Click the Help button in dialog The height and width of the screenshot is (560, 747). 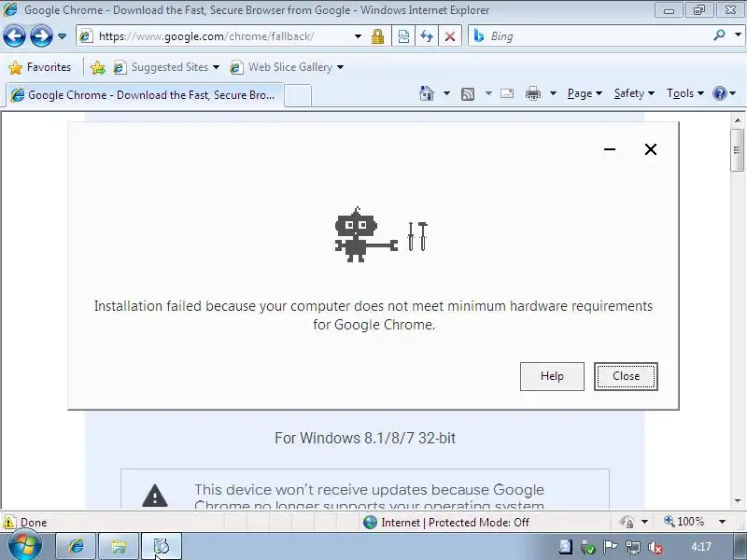[x=552, y=376]
